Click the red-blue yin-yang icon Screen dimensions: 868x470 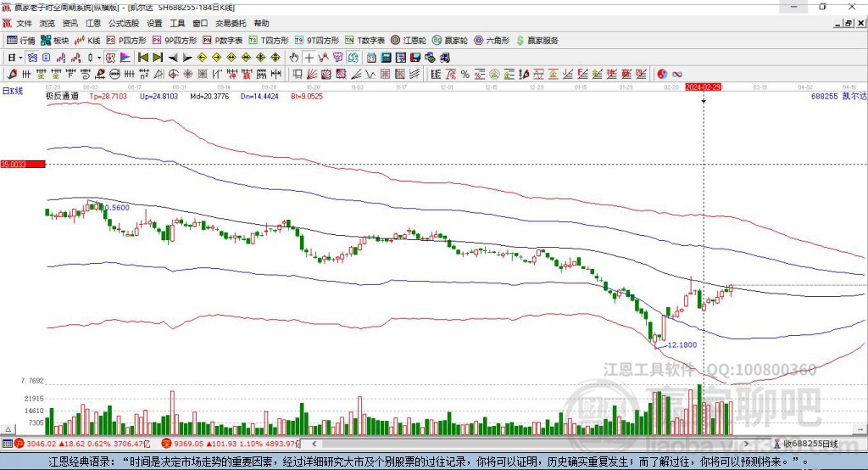point(662,75)
